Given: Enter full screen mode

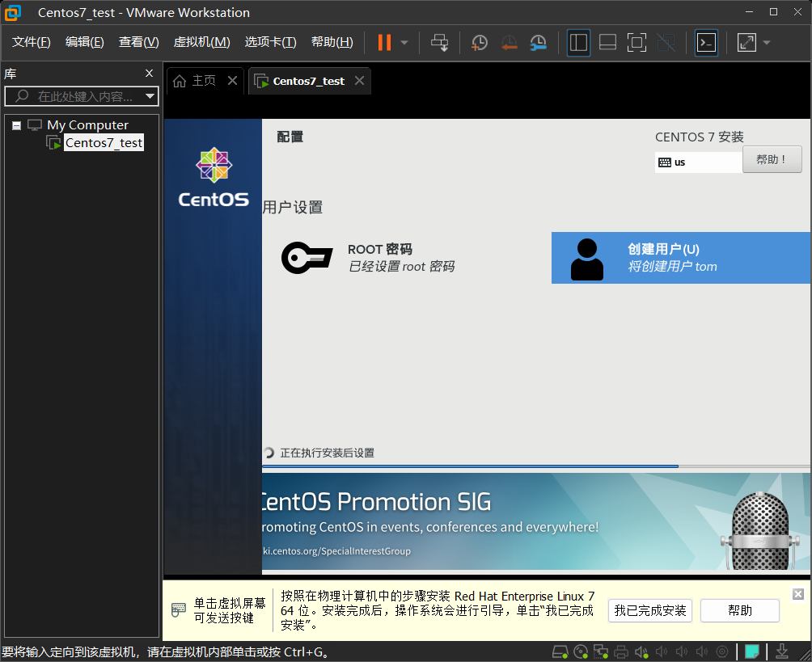Looking at the screenshot, I should (x=636, y=43).
